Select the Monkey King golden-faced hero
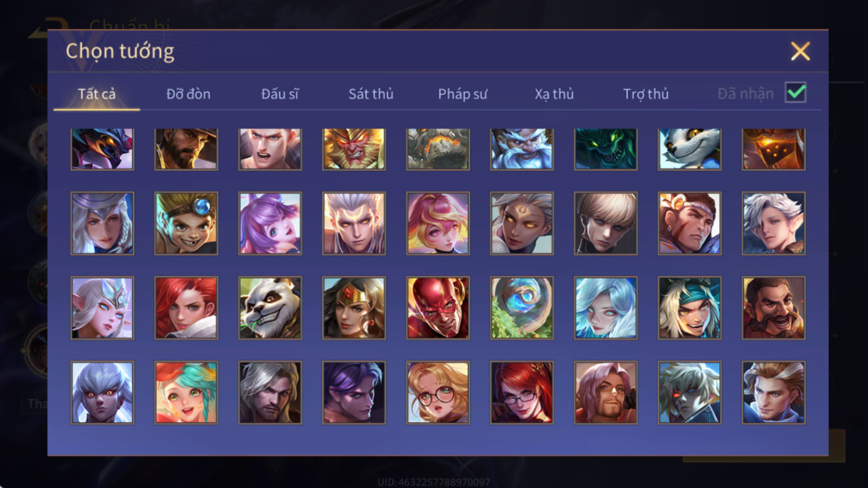The image size is (868, 488). tap(354, 149)
